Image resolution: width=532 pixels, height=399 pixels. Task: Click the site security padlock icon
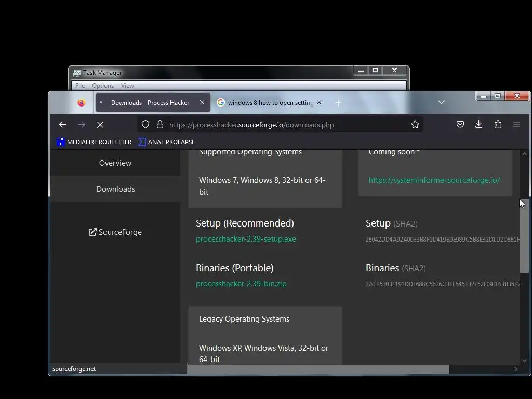(x=160, y=125)
